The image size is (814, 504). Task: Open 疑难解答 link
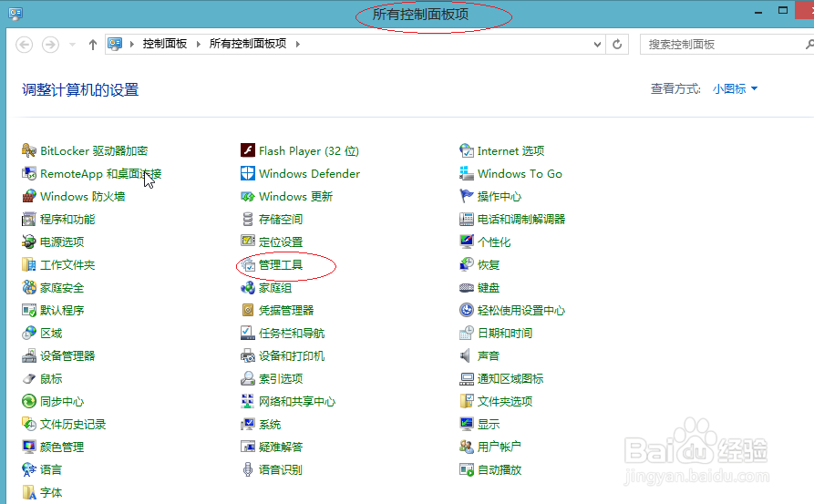[281, 447]
